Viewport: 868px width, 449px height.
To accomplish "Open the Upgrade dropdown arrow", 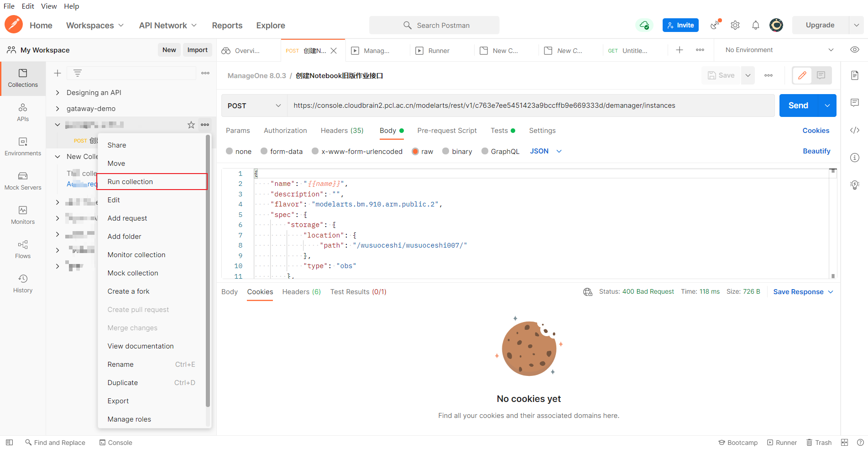I will [x=856, y=25].
